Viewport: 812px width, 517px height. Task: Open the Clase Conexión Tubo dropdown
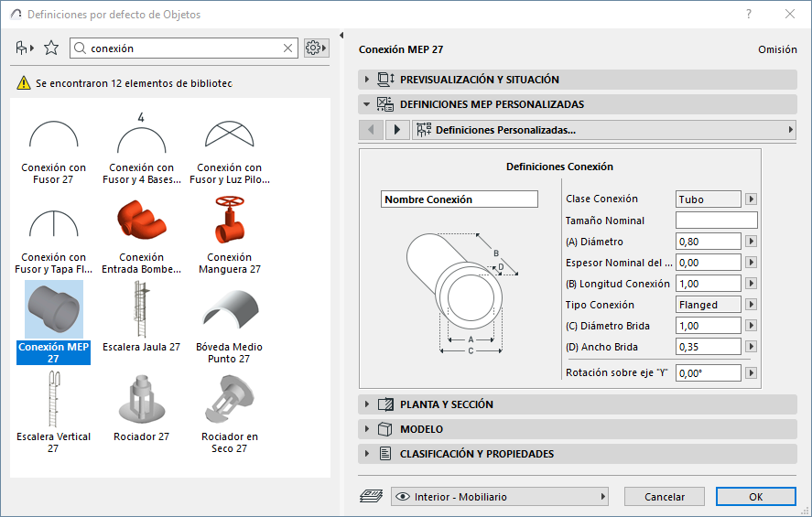[x=708, y=199]
